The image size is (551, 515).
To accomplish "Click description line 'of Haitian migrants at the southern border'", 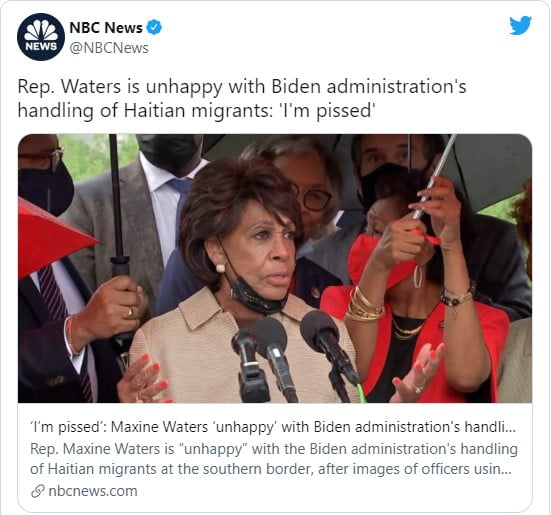I will (x=171, y=469).
